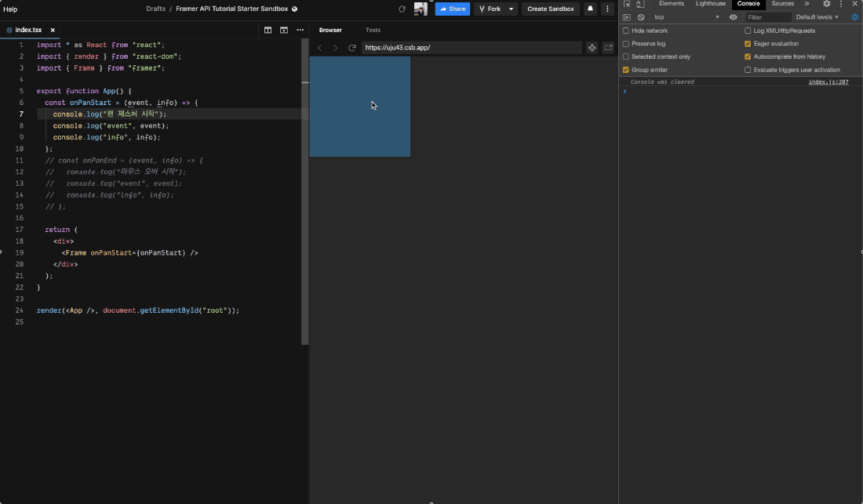863x504 pixels.
Task: Click the preview URL address field
Action: tap(472, 48)
